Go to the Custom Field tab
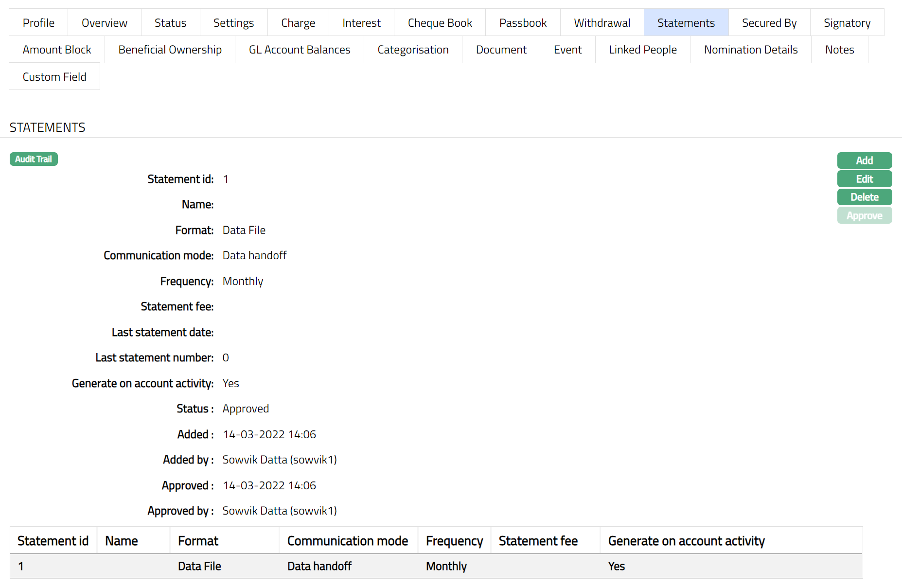Image resolution: width=902 pixels, height=588 pixels. (x=54, y=77)
